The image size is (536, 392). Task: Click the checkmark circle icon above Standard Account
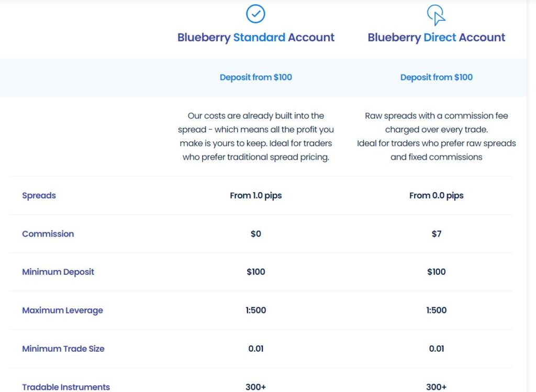click(x=255, y=14)
